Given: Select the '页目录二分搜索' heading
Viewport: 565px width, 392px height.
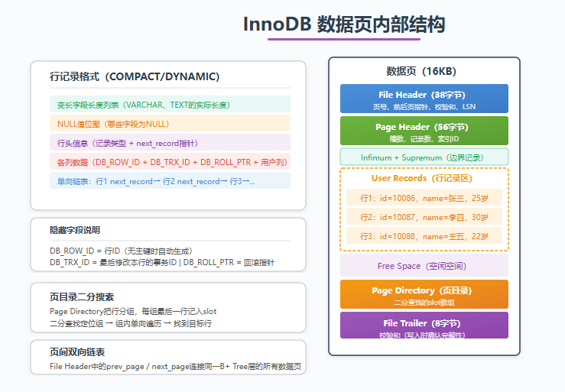Looking at the screenshot, I should click(x=82, y=297).
